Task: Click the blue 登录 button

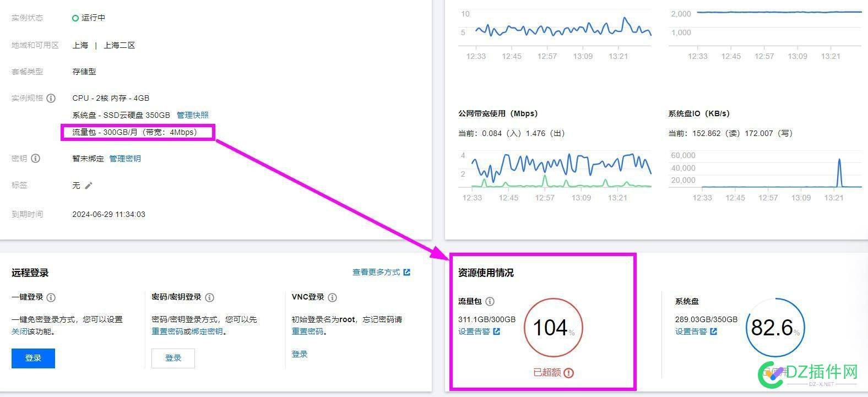Action: click(x=33, y=358)
